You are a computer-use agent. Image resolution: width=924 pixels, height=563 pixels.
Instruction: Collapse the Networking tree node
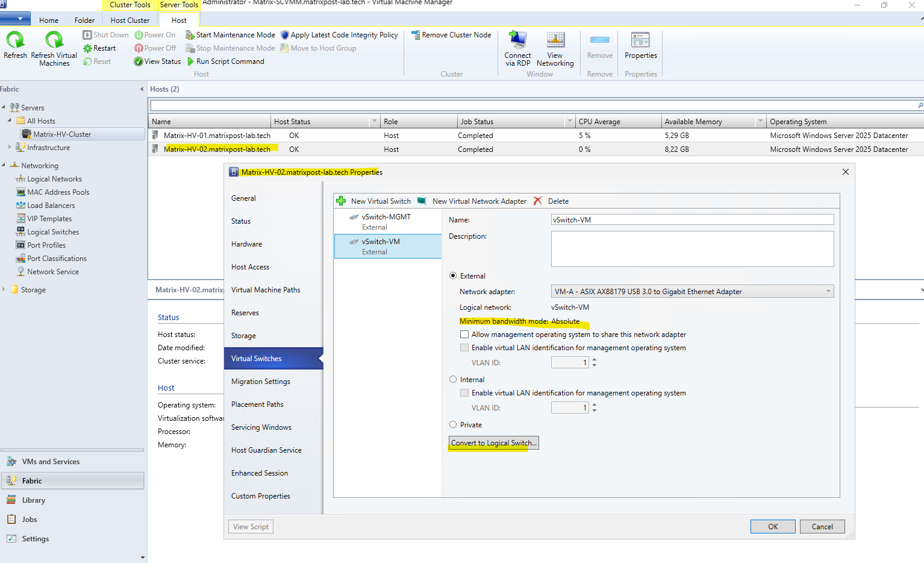pyautogui.click(x=4, y=165)
